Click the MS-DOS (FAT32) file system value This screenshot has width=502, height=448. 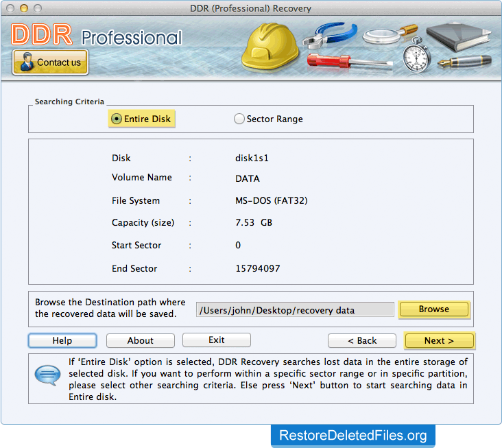point(271,200)
